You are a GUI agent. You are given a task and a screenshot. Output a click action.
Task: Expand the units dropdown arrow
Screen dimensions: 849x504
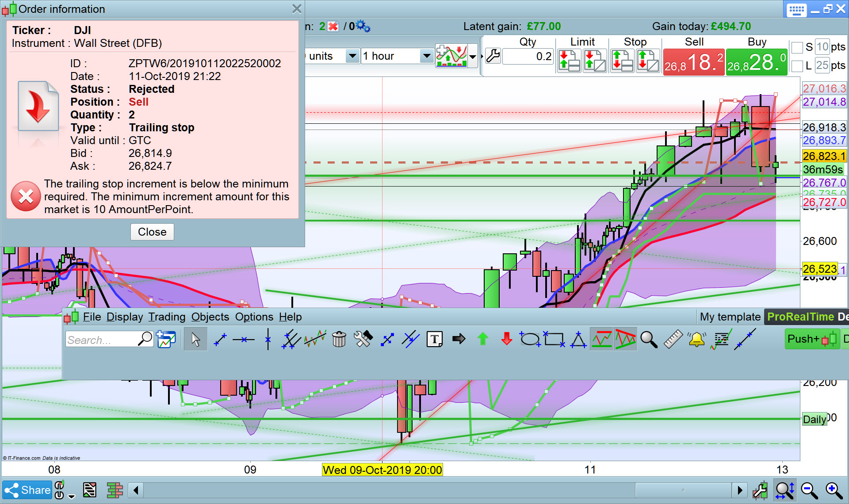(x=352, y=56)
